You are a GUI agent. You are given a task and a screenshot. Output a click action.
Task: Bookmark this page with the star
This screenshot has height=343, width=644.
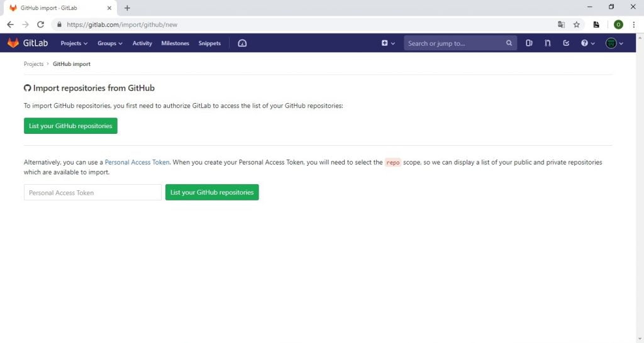click(x=577, y=24)
